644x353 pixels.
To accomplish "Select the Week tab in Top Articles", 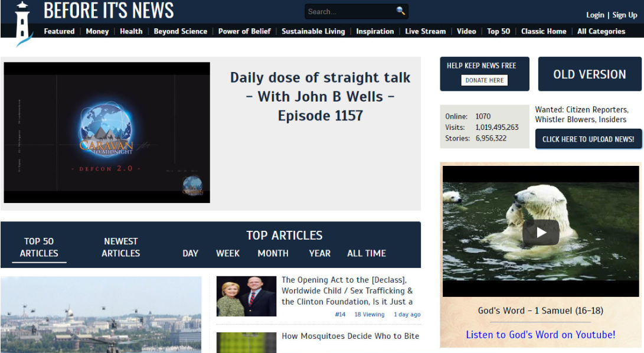I will [227, 253].
